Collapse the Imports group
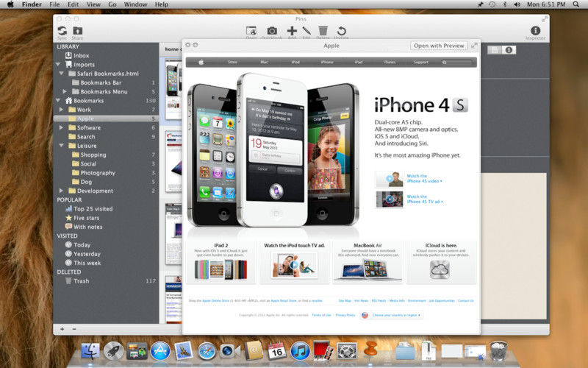This screenshot has width=588, height=368. coord(58,65)
